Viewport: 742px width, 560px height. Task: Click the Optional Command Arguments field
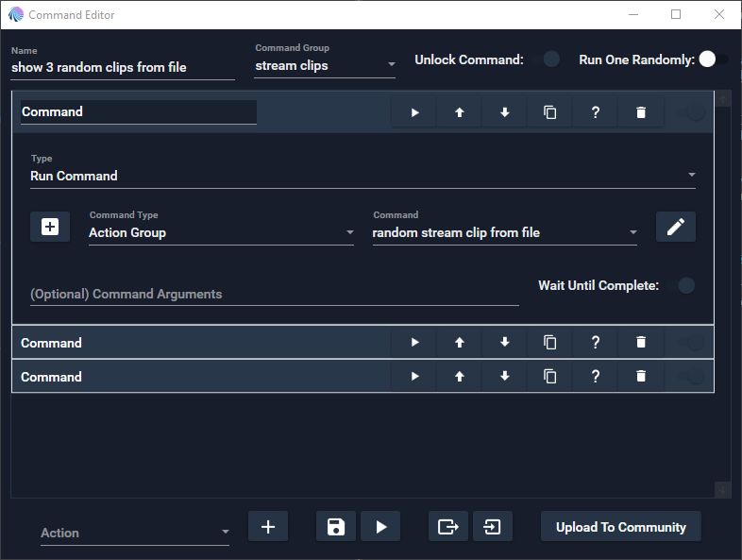pos(274,294)
